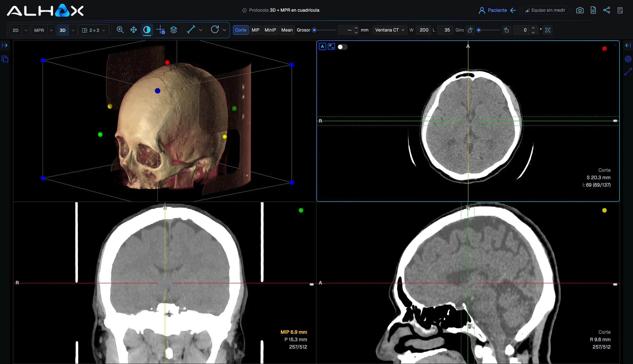The image size is (633, 364).
Task: Switch to the MIP rendering mode
Action: (x=255, y=30)
